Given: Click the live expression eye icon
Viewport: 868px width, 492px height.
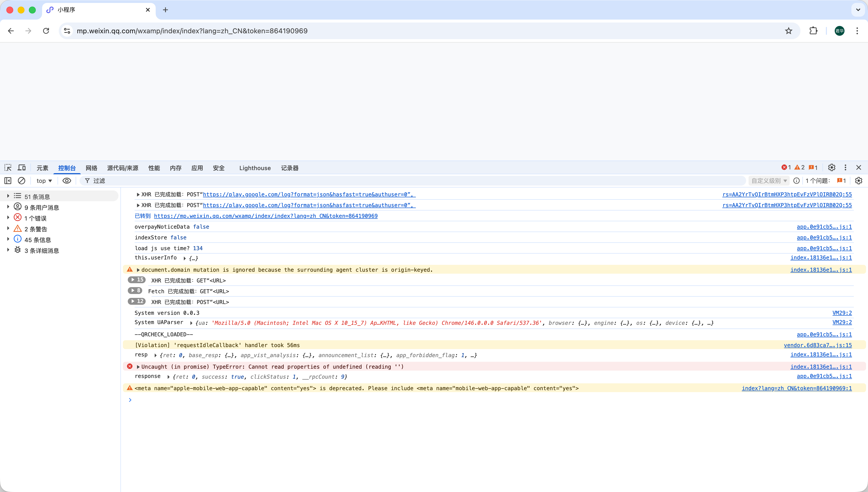Looking at the screenshot, I should 67,181.
